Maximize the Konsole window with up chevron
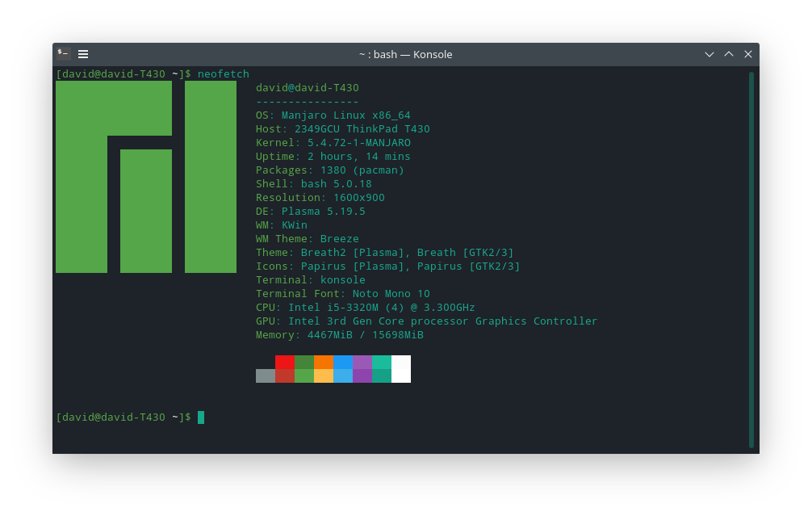The width and height of the screenshot is (812, 516). 729,54
